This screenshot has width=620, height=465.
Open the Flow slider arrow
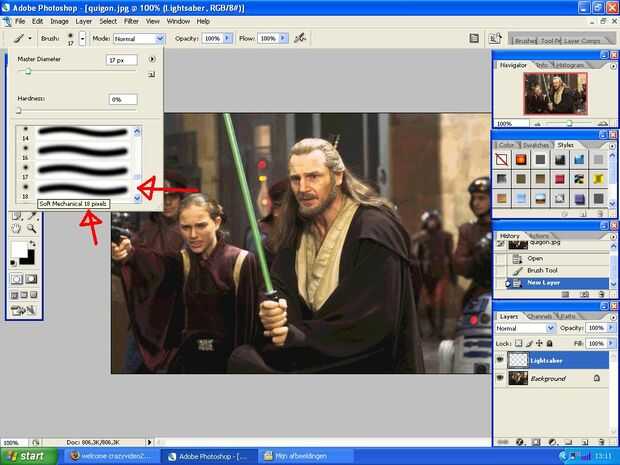coord(283,38)
